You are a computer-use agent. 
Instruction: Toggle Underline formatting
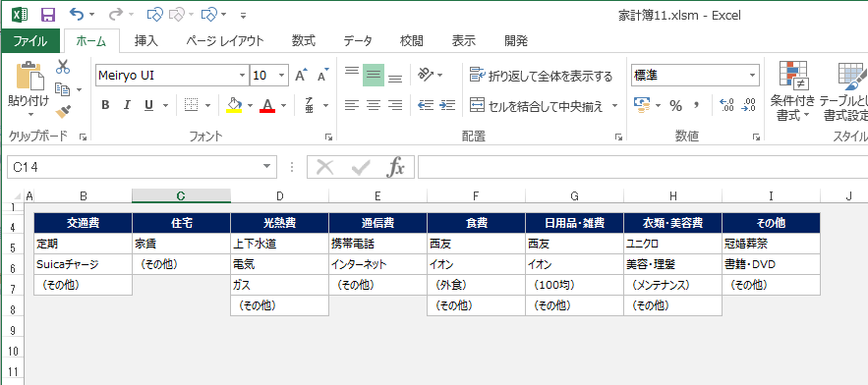tap(148, 105)
